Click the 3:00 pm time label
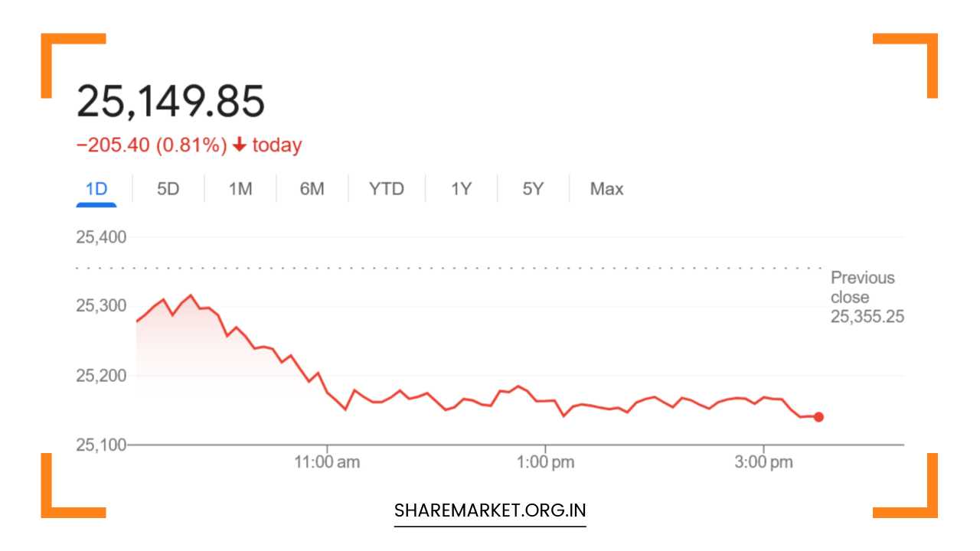This screenshot has height=551, width=980. 766,461
